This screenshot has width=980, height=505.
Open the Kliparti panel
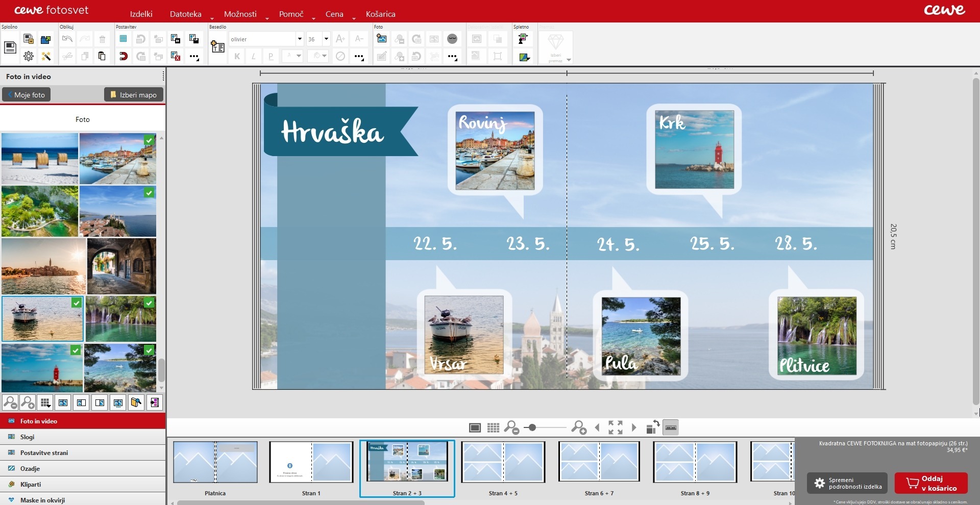pyautogui.click(x=83, y=485)
